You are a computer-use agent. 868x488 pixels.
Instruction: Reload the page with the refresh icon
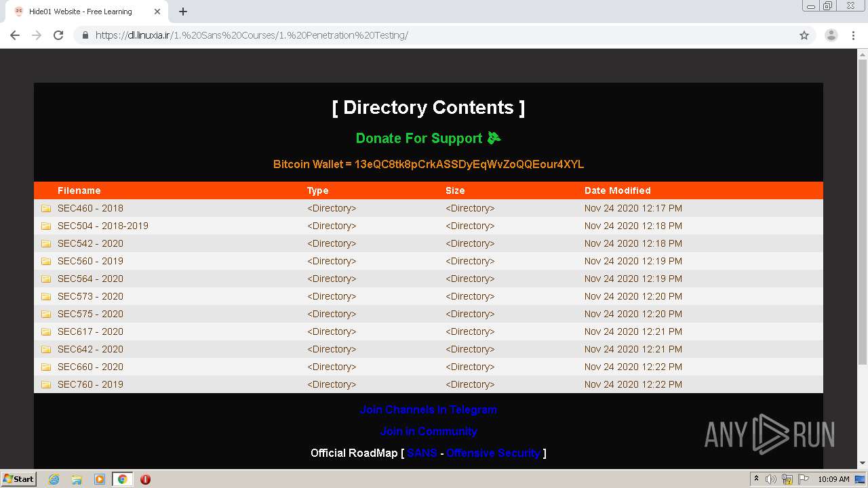(x=58, y=35)
